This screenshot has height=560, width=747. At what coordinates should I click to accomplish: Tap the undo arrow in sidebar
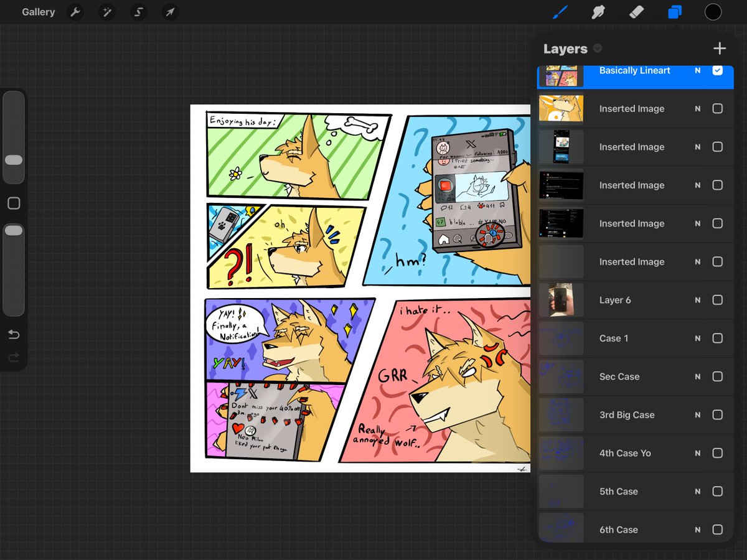[14, 335]
